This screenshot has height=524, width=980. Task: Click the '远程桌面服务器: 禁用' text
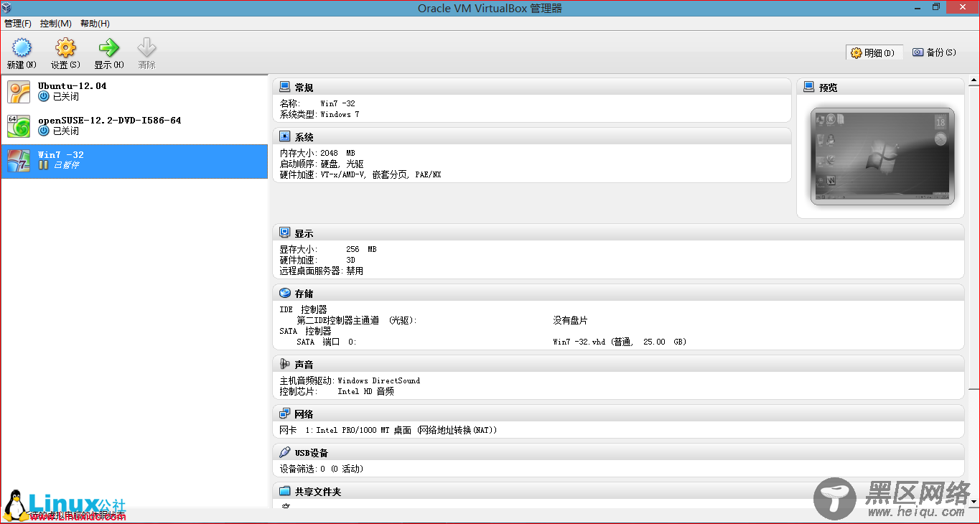pyautogui.click(x=322, y=271)
